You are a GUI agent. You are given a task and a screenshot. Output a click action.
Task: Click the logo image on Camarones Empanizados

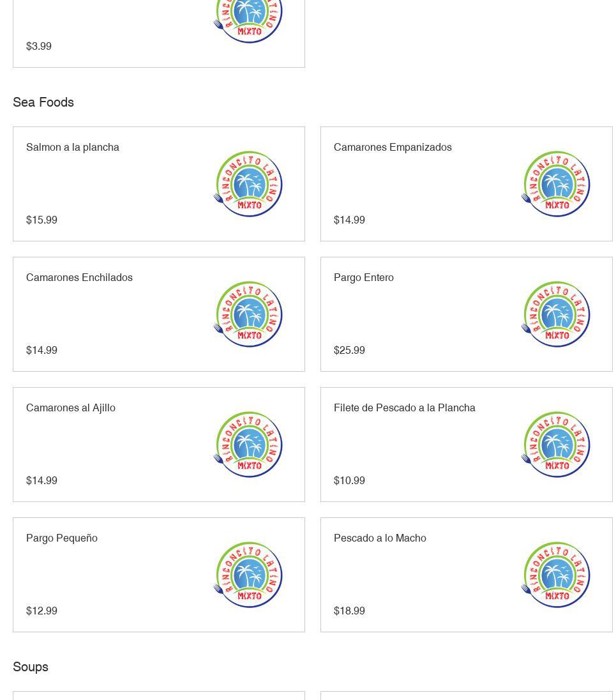[555, 184]
